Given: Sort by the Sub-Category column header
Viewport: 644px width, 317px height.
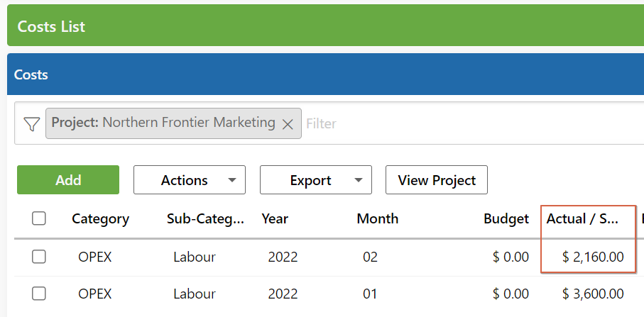Looking at the screenshot, I should [x=205, y=218].
